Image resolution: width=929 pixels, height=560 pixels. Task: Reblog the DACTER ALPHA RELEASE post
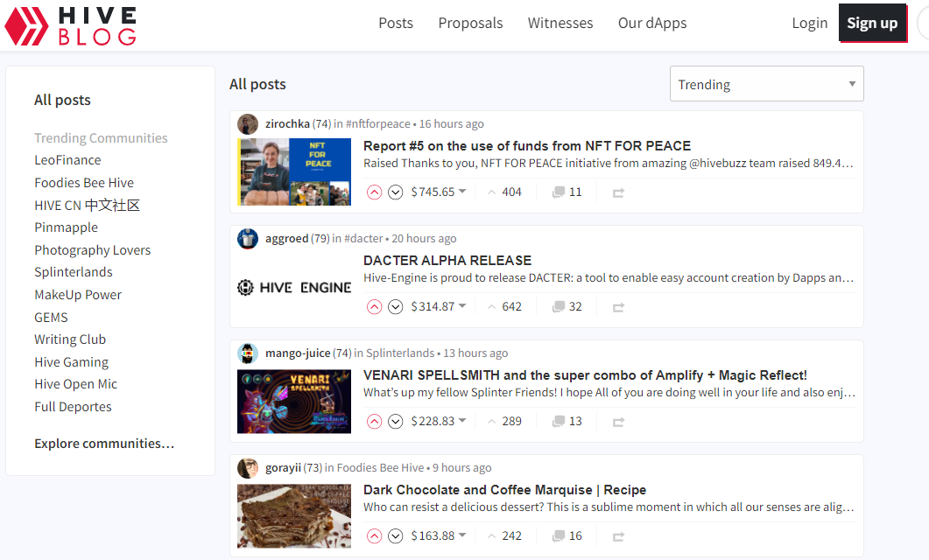coord(618,307)
